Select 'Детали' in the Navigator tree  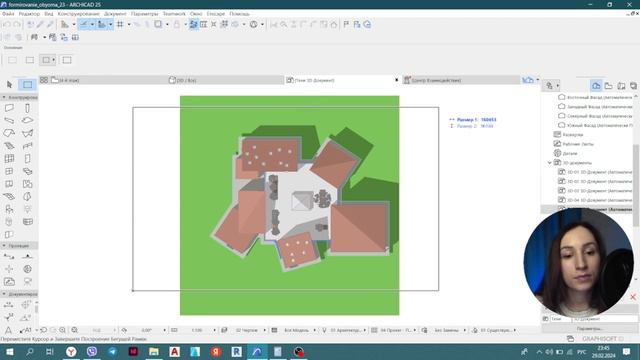point(570,153)
